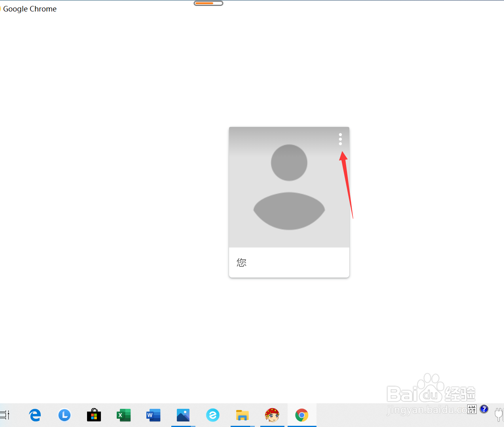Open Word from the taskbar
The height and width of the screenshot is (427, 504).
tap(153, 415)
